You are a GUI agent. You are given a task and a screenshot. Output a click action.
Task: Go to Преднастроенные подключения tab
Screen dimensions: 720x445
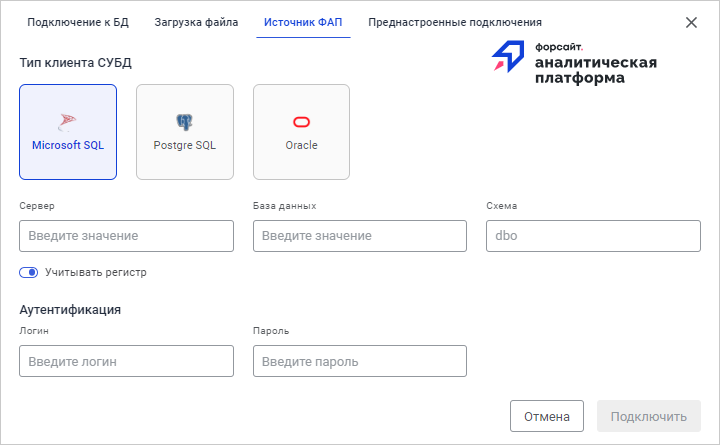tap(455, 22)
